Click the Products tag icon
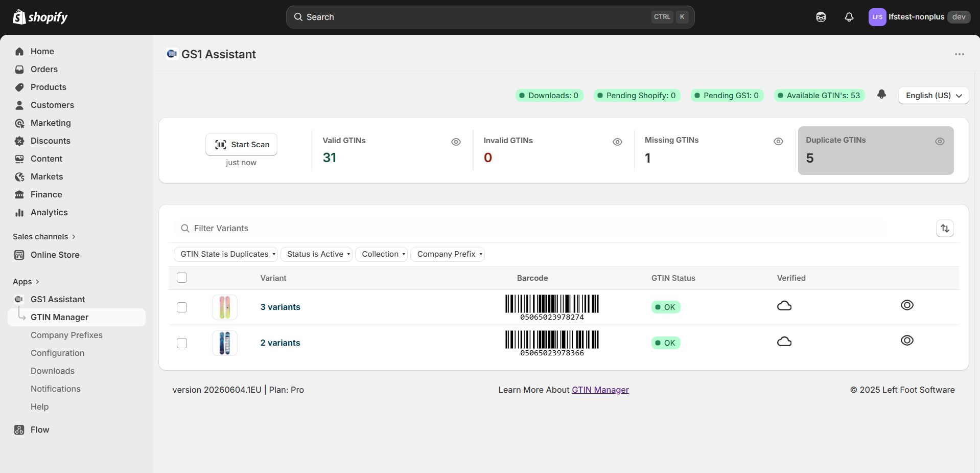980x473 pixels. [x=19, y=87]
